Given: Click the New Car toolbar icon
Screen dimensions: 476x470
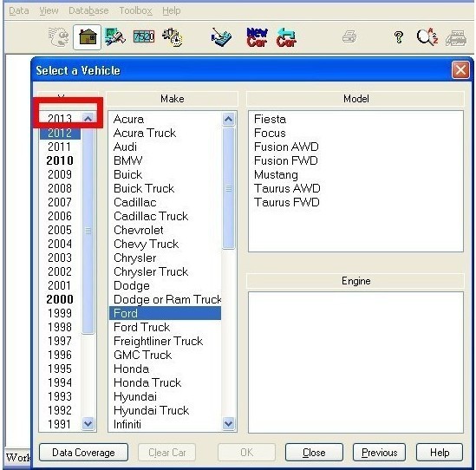Looking at the screenshot, I should [258, 37].
